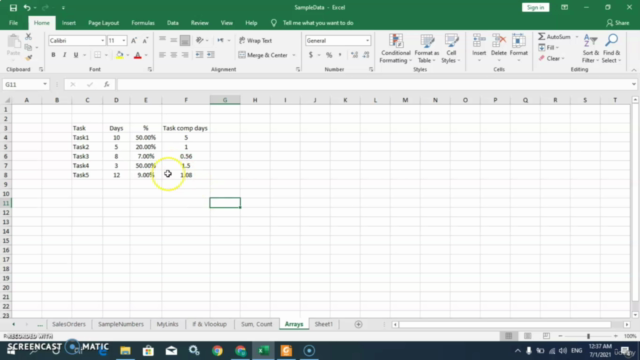Click the Orientation icon
Image resolution: width=640 pixels, height=360 pixels.
coord(200,40)
